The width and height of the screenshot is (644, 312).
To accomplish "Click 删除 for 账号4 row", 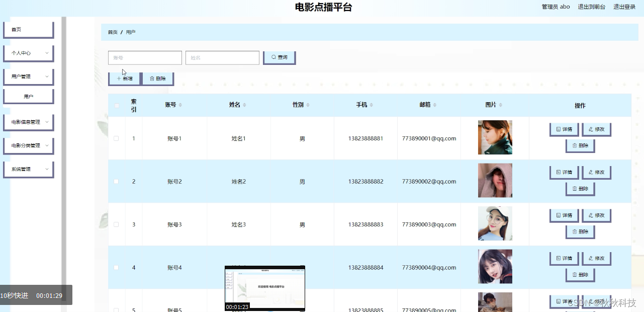I will coord(580,275).
